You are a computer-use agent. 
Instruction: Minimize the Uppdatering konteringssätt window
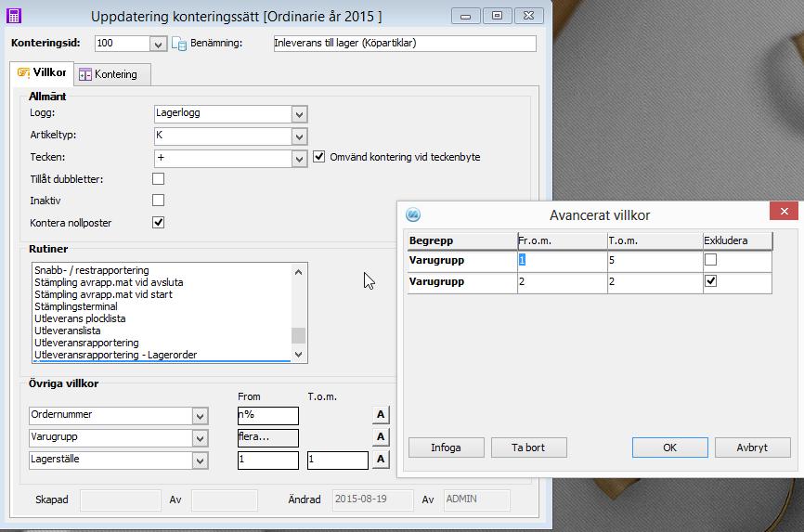(x=465, y=16)
